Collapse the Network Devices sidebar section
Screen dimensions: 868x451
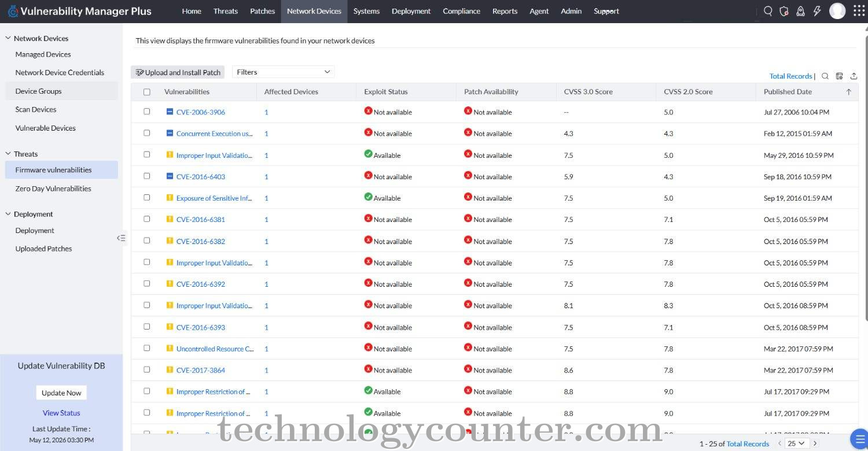8,38
